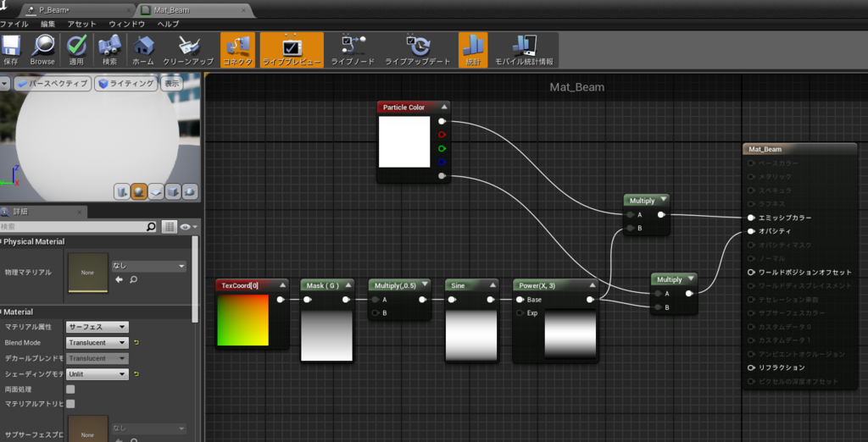Select the 詳細 details tab
The width and height of the screenshot is (868, 442).
click(x=43, y=212)
